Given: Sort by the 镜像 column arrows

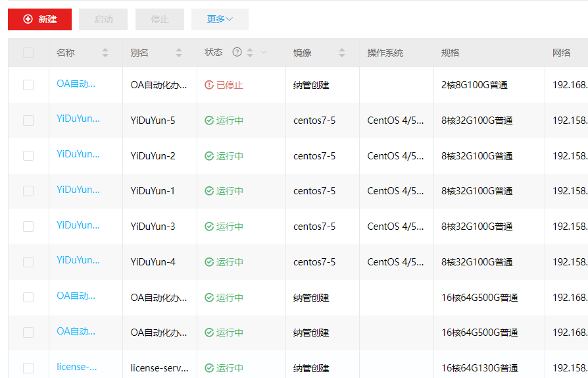Looking at the screenshot, I should pyautogui.click(x=341, y=53).
